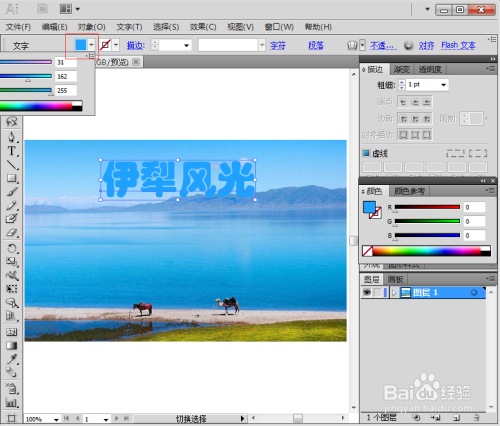This screenshot has width=500, height=426.
Task: Select the Free Transform tool
Action: [x=12, y=289]
